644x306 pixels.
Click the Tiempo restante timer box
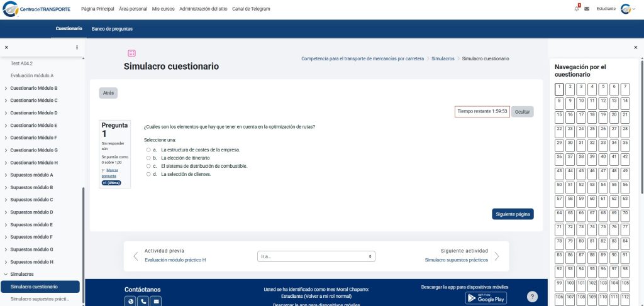pos(482,112)
